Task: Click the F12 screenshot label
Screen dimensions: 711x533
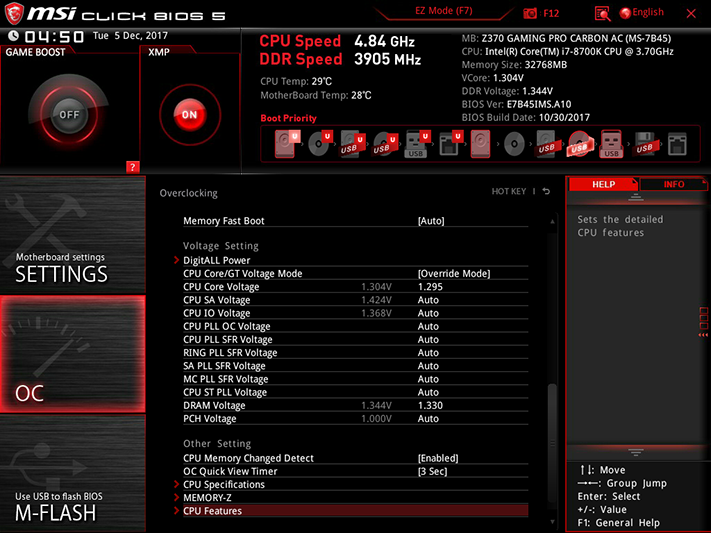Action: point(551,13)
